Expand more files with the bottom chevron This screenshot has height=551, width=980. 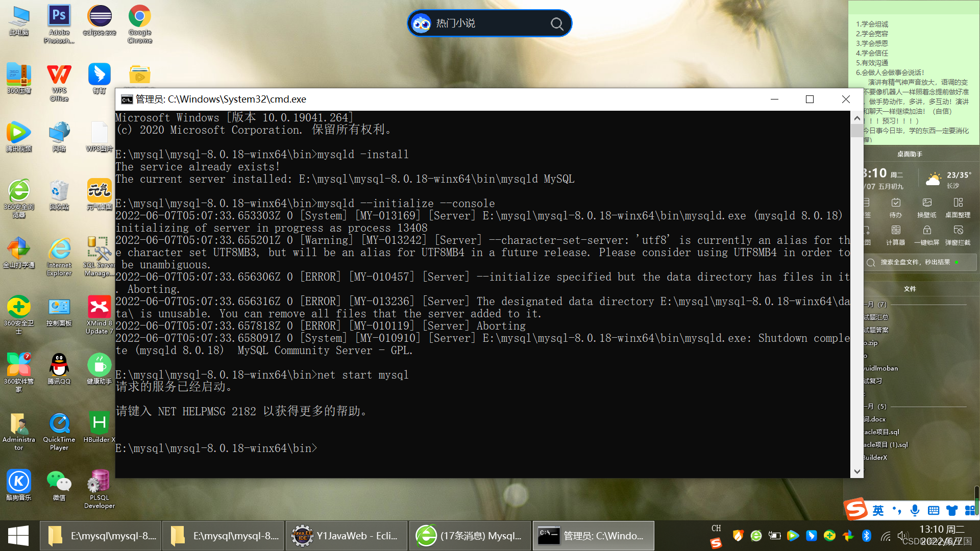[x=857, y=471]
